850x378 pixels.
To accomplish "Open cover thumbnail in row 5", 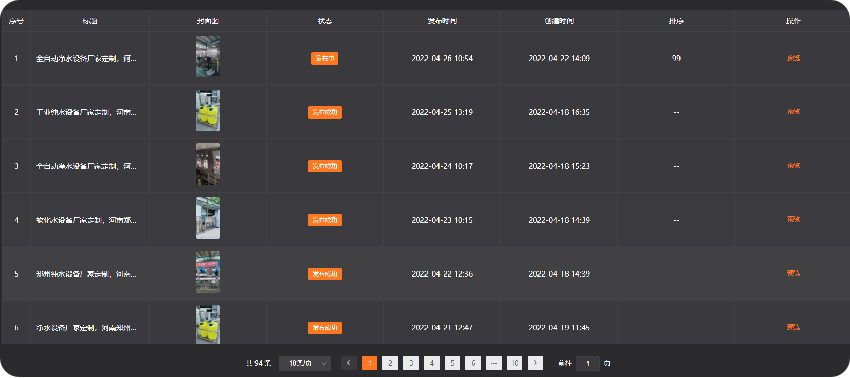I will 208,272.
